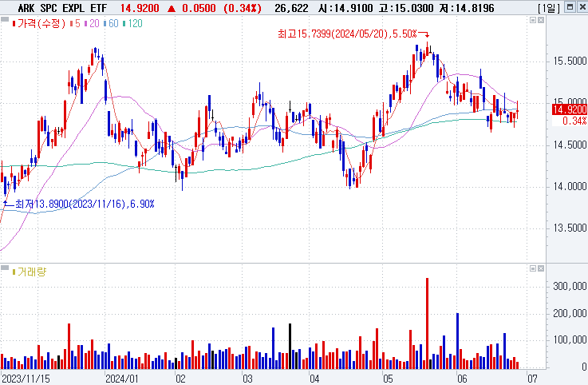The image size is (588, 385).
Task: Click the 02 month label on time axis
Action: (181, 379)
